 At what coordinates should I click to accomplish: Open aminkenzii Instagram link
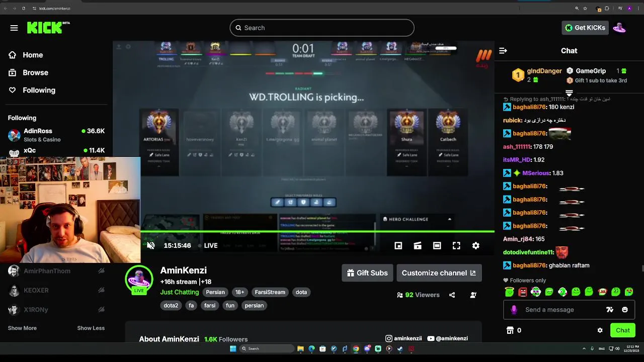coord(404,338)
